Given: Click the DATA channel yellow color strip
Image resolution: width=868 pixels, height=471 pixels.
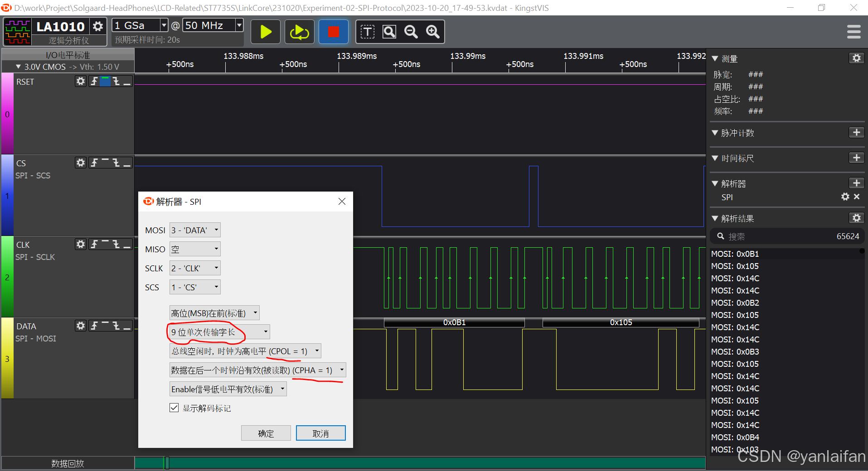Looking at the screenshot, I should 7,358.
